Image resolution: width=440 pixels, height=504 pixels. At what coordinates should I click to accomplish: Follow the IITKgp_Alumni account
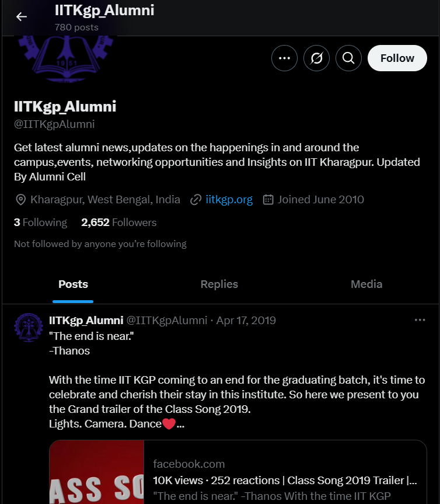pyautogui.click(x=397, y=58)
